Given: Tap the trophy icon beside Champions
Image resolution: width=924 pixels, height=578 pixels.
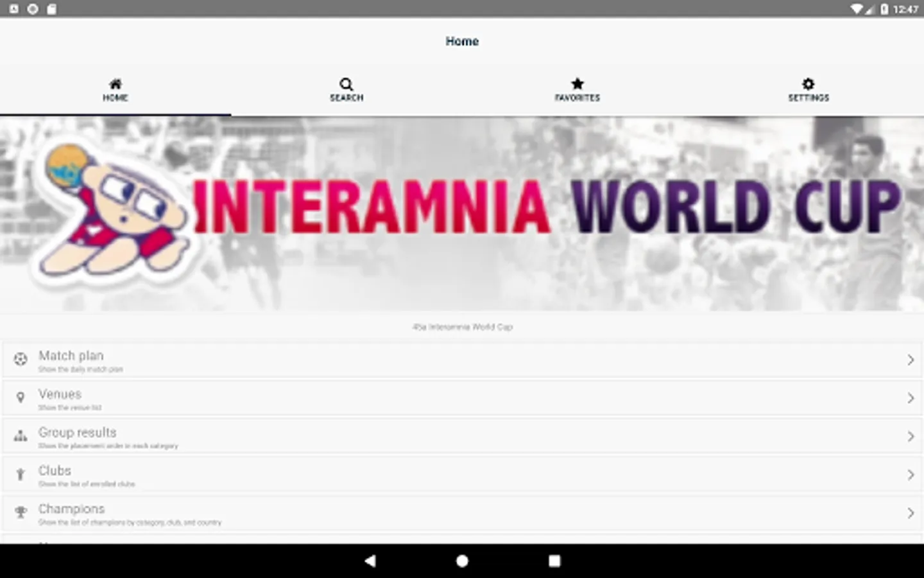Looking at the screenshot, I should tap(21, 512).
